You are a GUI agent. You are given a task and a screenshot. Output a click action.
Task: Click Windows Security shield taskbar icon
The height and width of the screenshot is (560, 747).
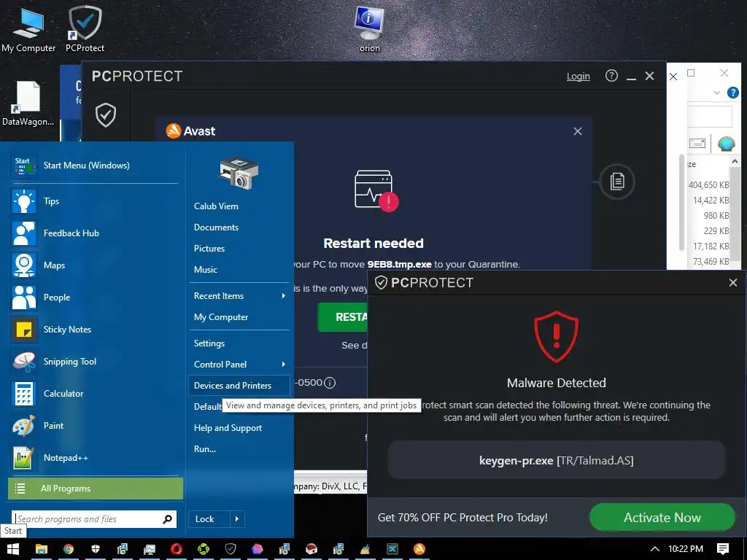click(x=96, y=549)
